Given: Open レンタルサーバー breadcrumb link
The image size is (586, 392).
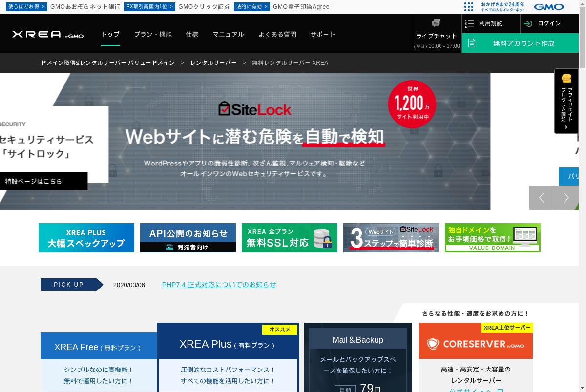Looking at the screenshot, I should pos(213,63).
